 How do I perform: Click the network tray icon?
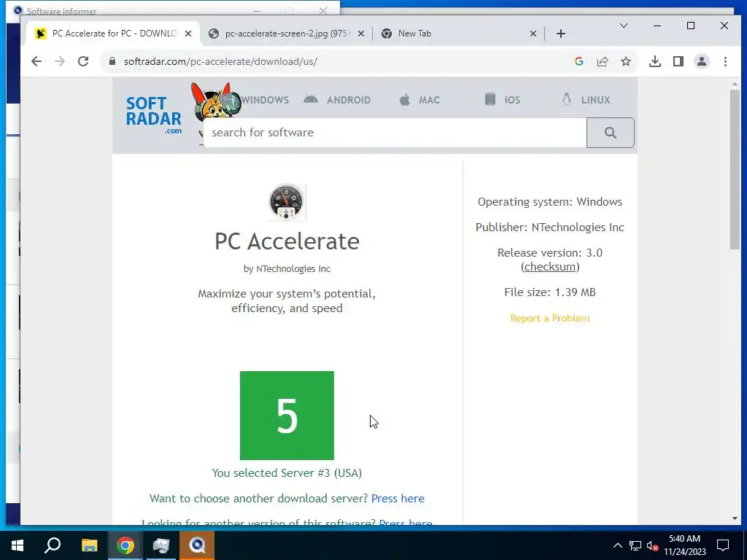point(635,545)
